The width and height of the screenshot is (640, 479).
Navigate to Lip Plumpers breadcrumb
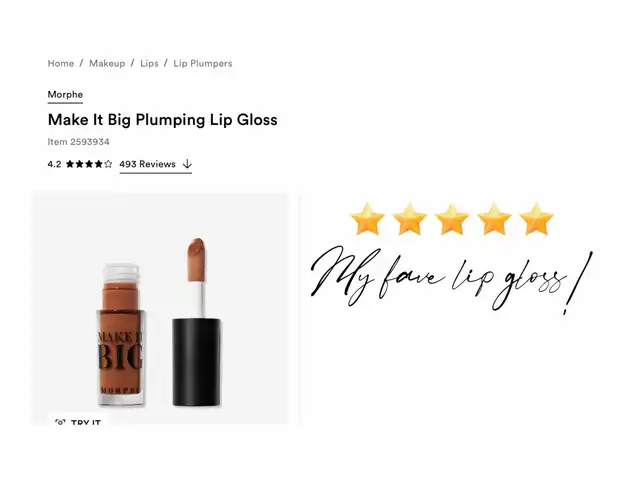203,63
